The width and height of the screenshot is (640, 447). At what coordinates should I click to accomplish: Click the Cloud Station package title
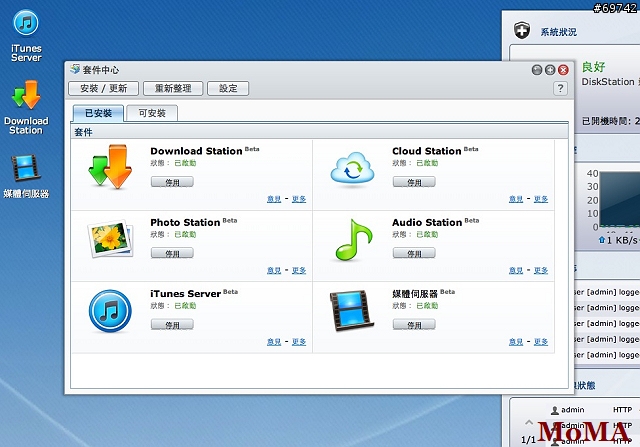click(427, 151)
